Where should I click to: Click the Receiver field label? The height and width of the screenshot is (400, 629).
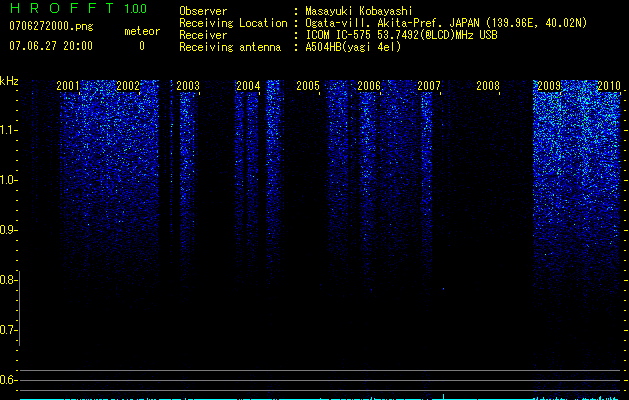tap(203, 35)
